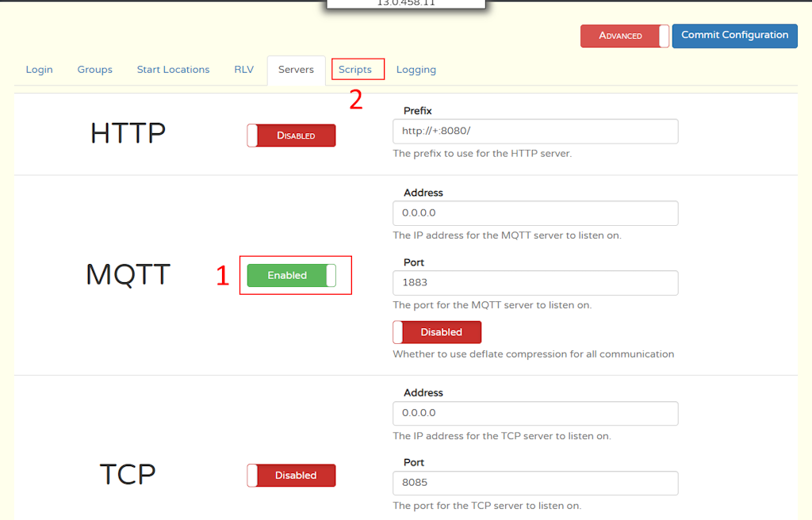Click the MQTT Port field showing 1883
This screenshot has height=520, width=812.
(535, 283)
